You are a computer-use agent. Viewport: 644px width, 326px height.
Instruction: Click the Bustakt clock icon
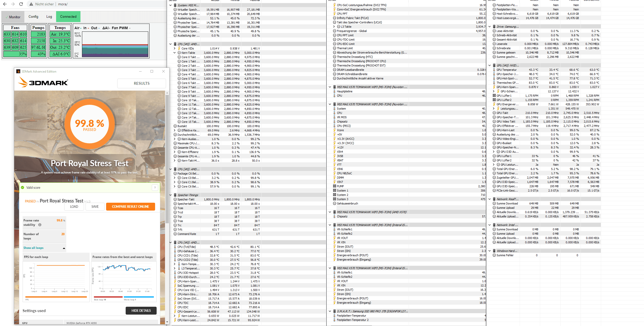coord(175,126)
